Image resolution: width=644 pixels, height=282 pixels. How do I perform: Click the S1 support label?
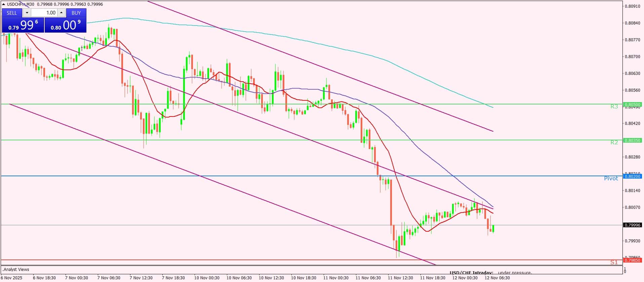click(x=614, y=262)
